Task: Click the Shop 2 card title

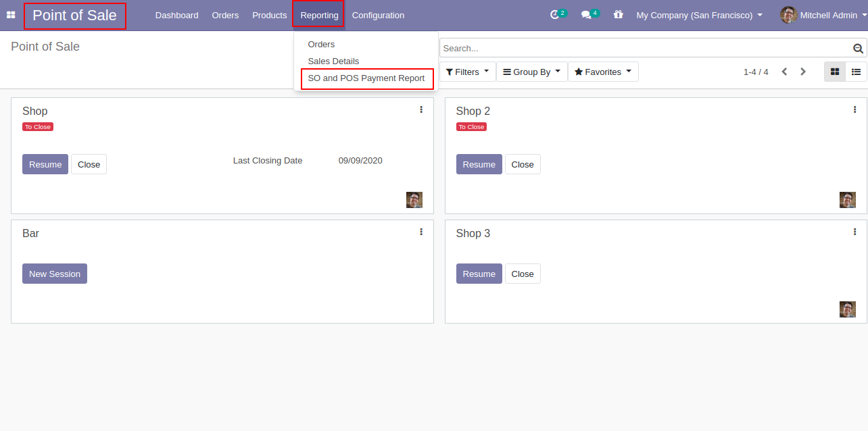Action: 473,111
